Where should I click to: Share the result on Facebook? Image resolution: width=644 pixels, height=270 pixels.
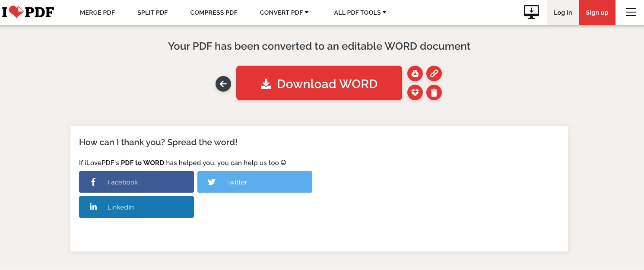pyautogui.click(x=136, y=182)
